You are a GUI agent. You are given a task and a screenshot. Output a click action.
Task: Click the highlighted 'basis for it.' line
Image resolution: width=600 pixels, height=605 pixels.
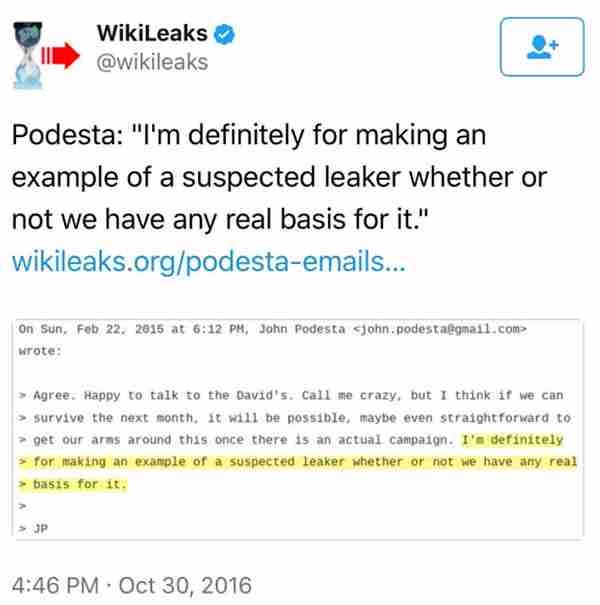(x=73, y=484)
